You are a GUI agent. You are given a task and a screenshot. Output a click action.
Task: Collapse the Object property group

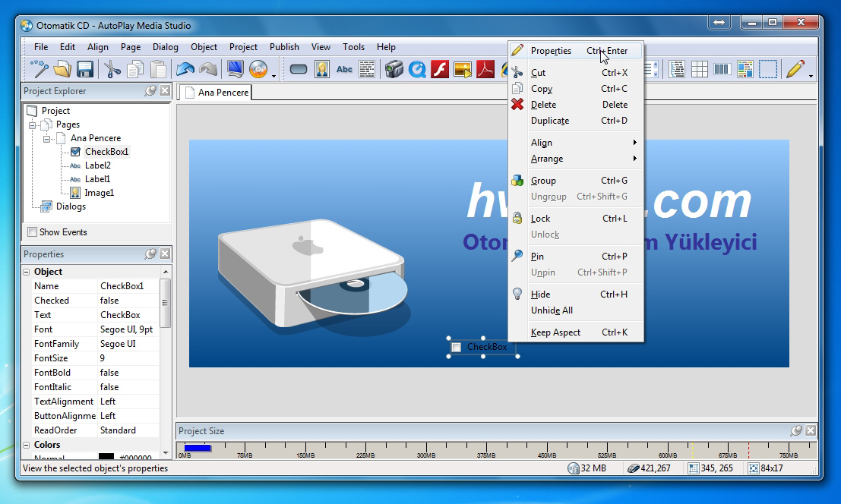pyautogui.click(x=27, y=272)
